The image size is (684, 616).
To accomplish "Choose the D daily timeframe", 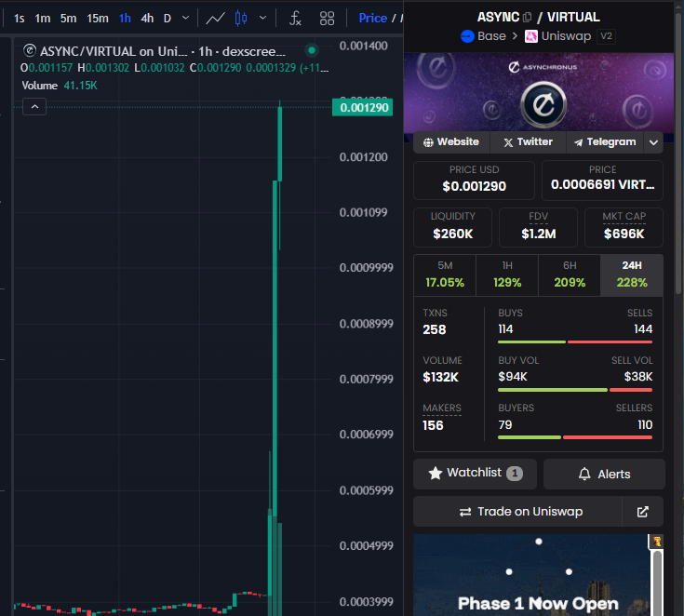I will (x=168, y=19).
